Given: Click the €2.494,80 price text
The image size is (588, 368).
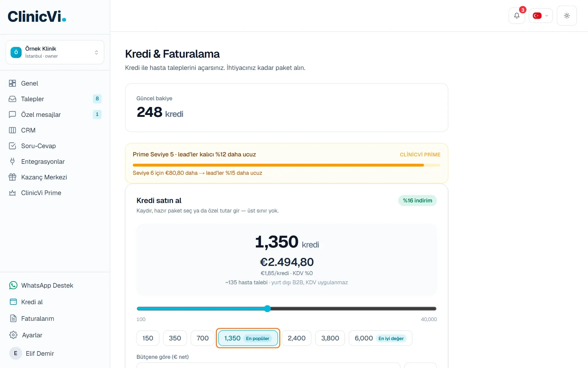Looking at the screenshot, I should [x=287, y=262].
